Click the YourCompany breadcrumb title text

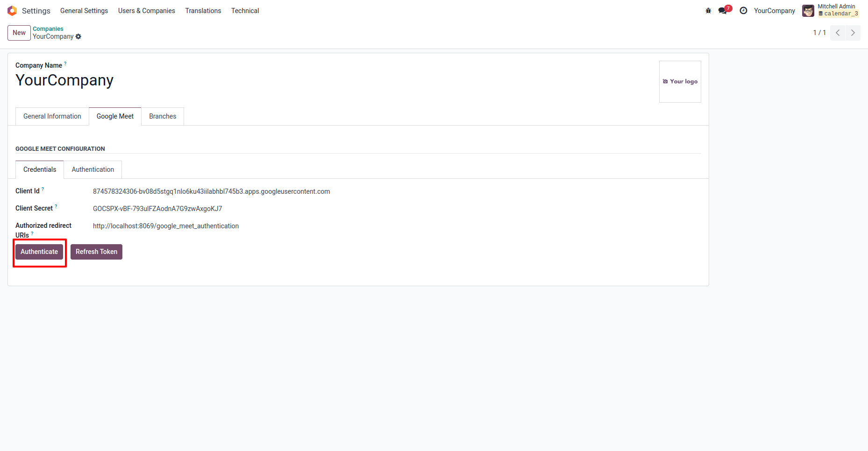click(x=53, y=36)
